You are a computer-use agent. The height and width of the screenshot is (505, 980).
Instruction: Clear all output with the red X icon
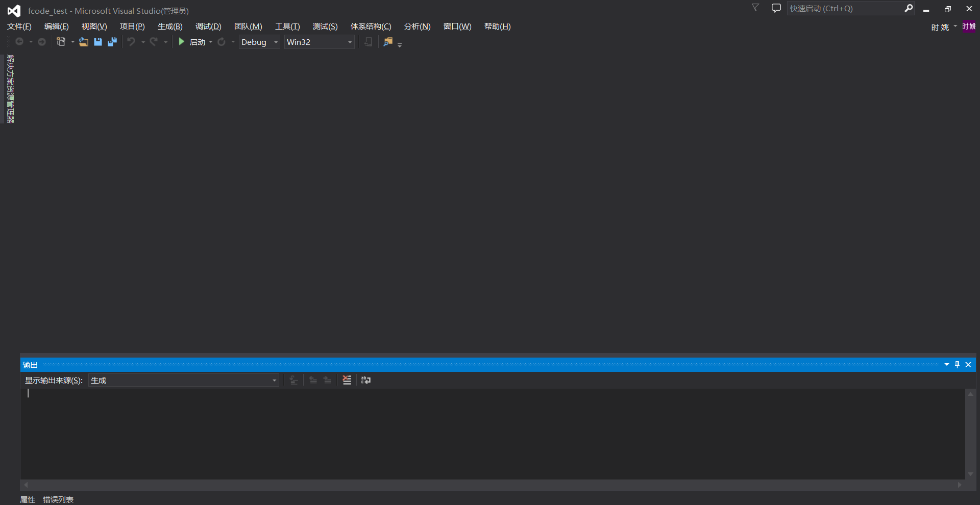(x=347, y=380)
